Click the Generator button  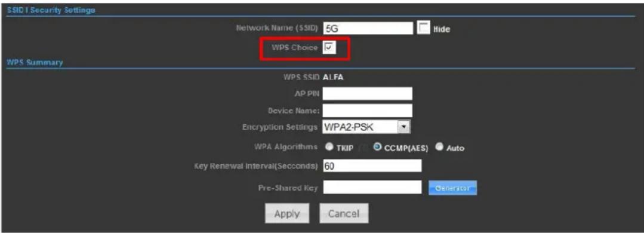(x=452, y=188)
